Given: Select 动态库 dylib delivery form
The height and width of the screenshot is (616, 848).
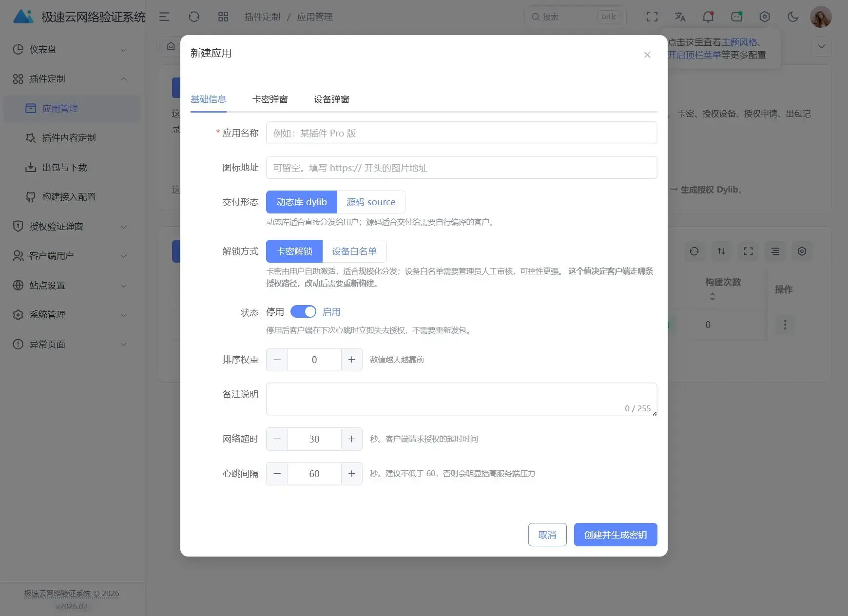Looking at the screenshot, I should click(x=302, y=202).
